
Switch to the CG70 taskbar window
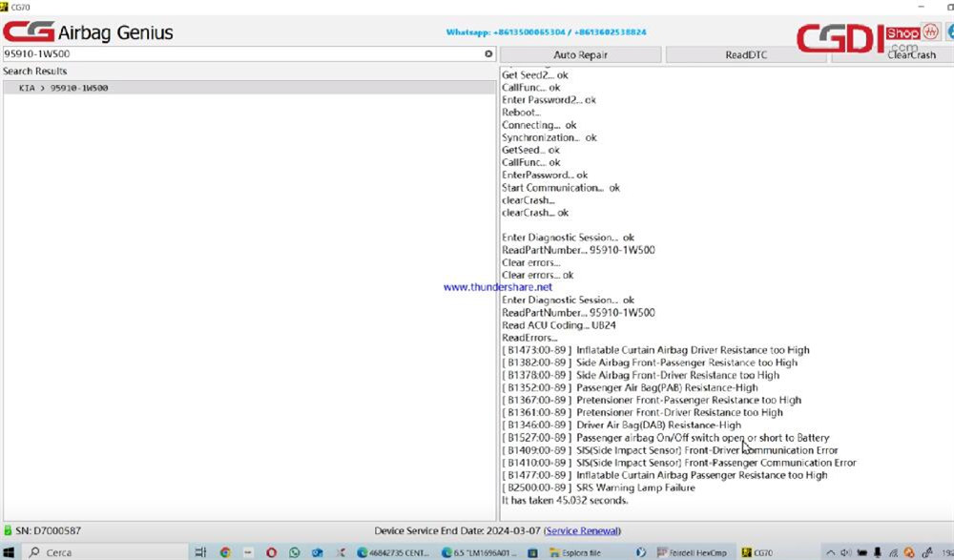tap(757, 552)
